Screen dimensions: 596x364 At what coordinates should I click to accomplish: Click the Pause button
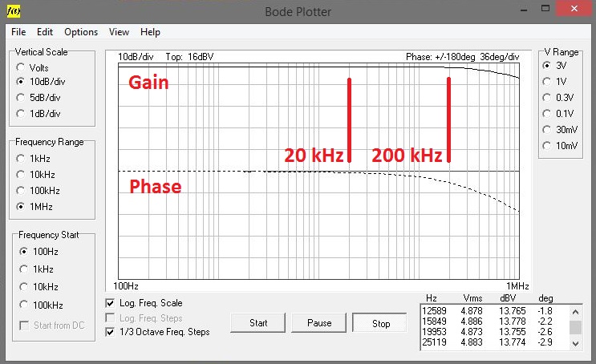(x=319, y=323)
